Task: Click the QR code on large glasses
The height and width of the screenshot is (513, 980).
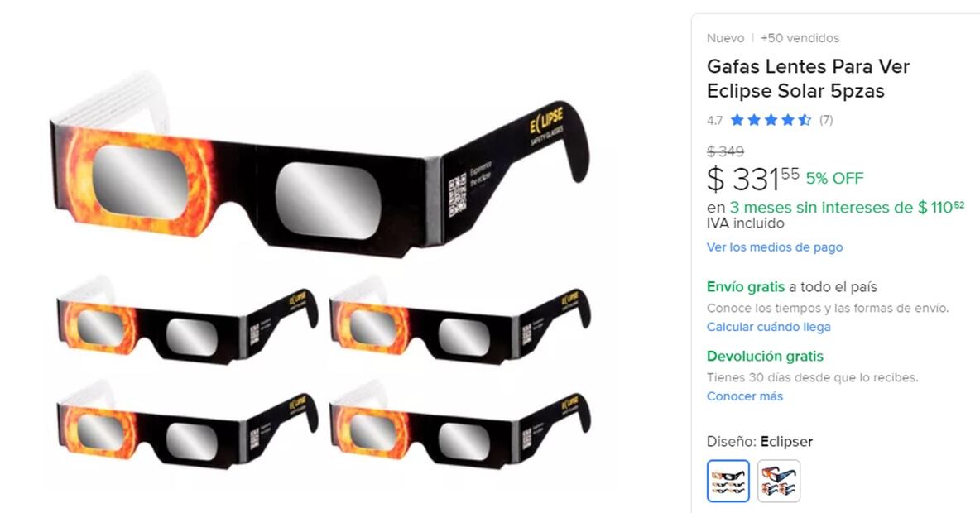Action: point(457,194)
